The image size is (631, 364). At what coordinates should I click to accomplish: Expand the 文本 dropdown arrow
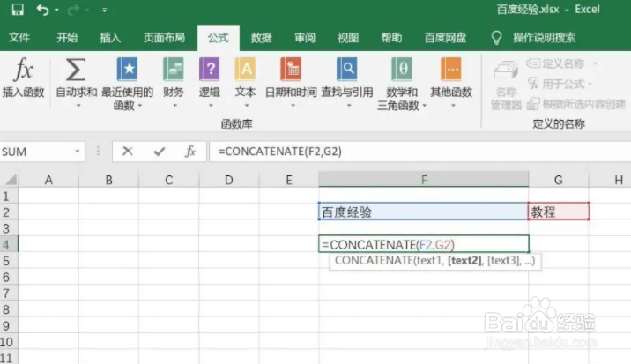[247, 106]
